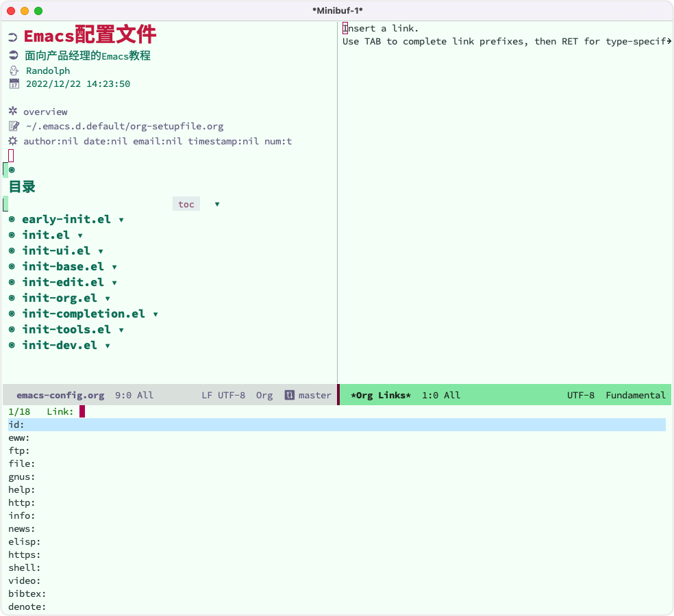This screenshot has height=616, width=674.
Task: Expand the init-tools.el heading arrow
Action: pos(121,330)
